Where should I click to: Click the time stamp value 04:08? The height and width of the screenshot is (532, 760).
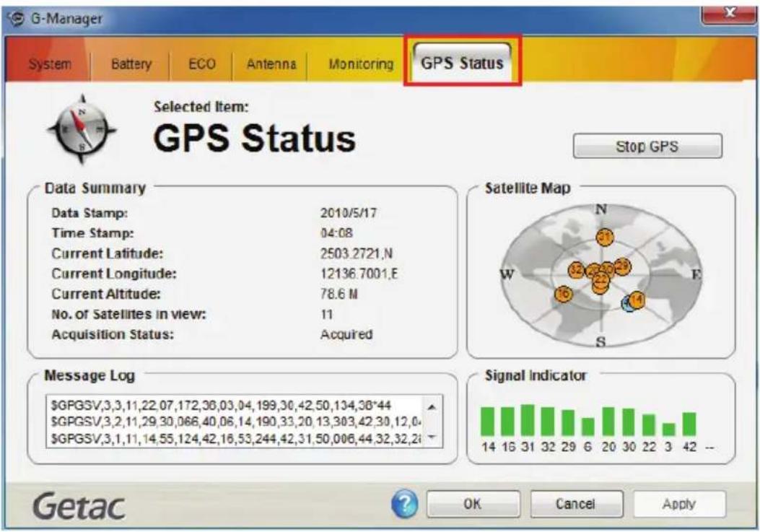[336, 233]
